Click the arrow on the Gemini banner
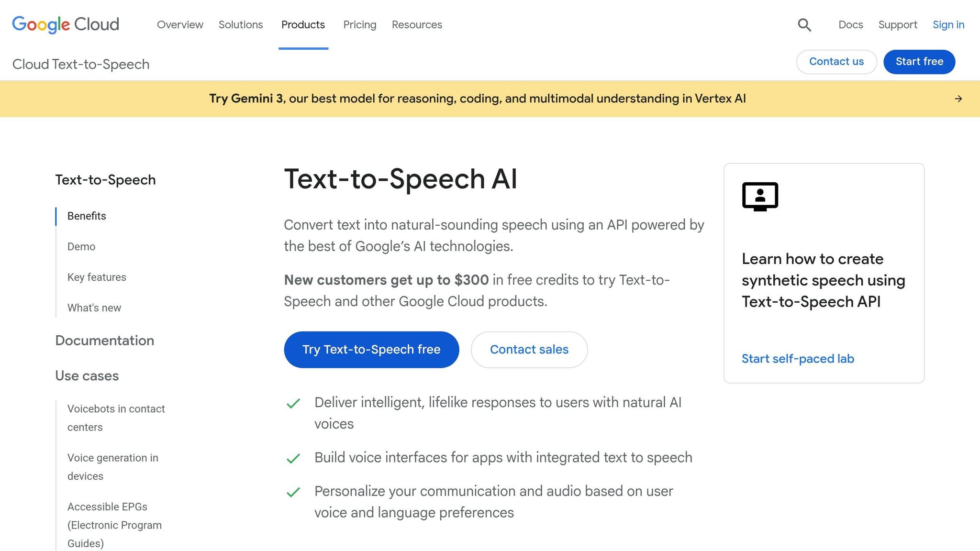Viewport: 980px width, 551px height. point(958,99)
